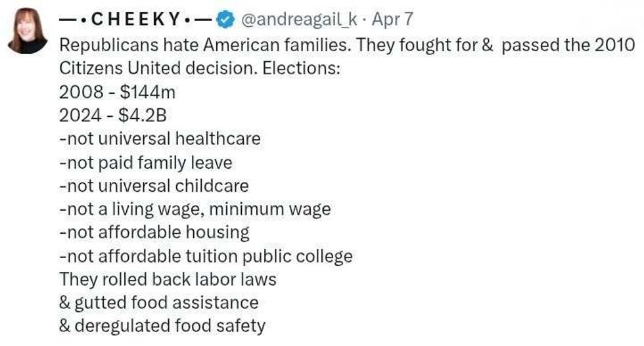The height and width of the screenshot is (346, 644).
Task: Click the "-not affordable housing" line
Action: pyautogui.click(x=154, y=232)
